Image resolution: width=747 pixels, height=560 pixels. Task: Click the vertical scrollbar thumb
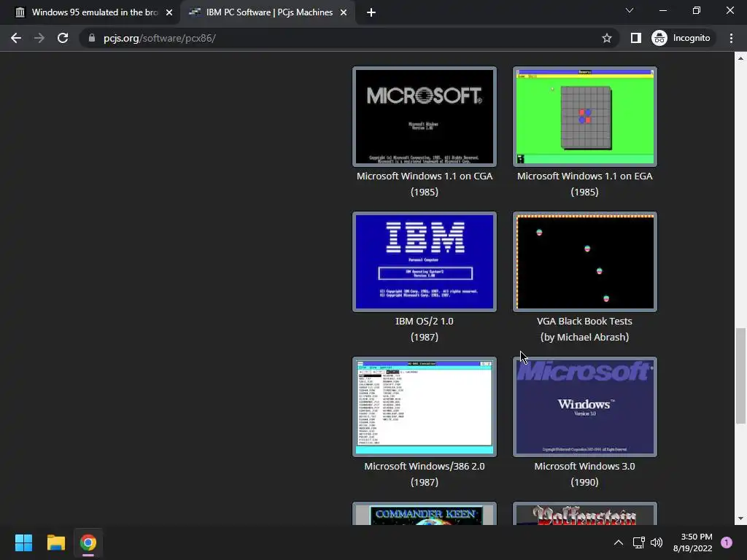740,376
